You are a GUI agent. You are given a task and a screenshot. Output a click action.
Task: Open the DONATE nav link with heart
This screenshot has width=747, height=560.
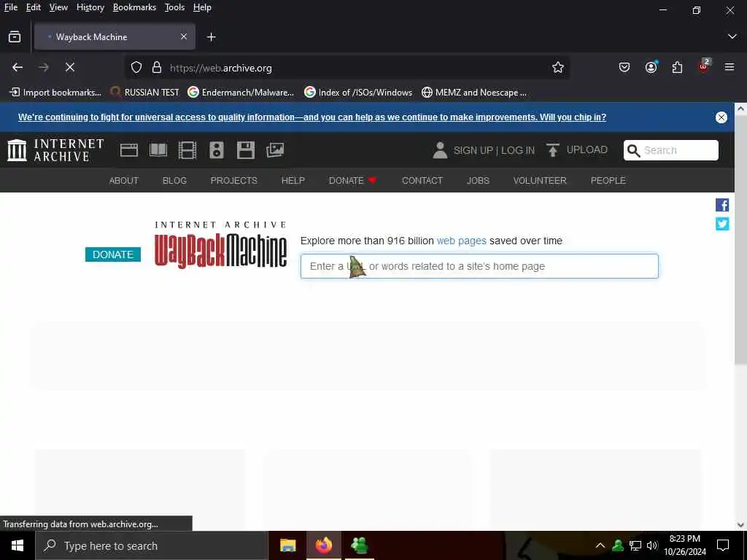[x=352, y=181]
